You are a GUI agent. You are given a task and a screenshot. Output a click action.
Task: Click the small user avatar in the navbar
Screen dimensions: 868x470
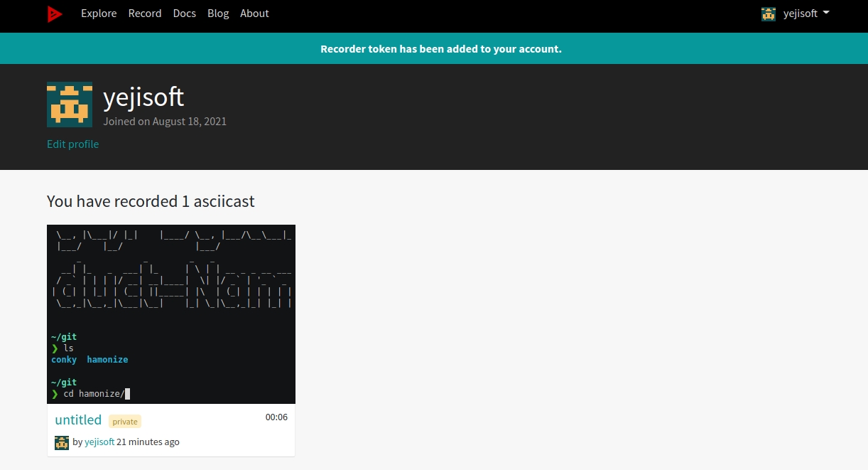[769, 14]
